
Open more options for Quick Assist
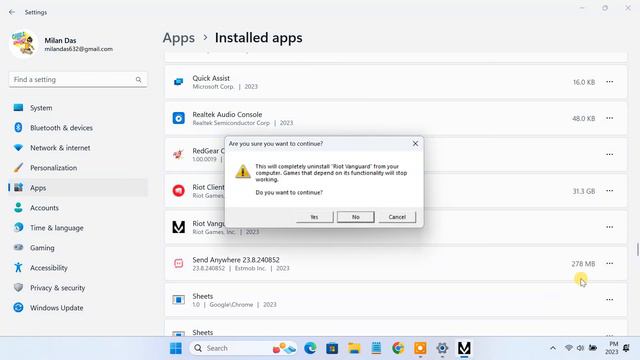(x=609, y=82)
